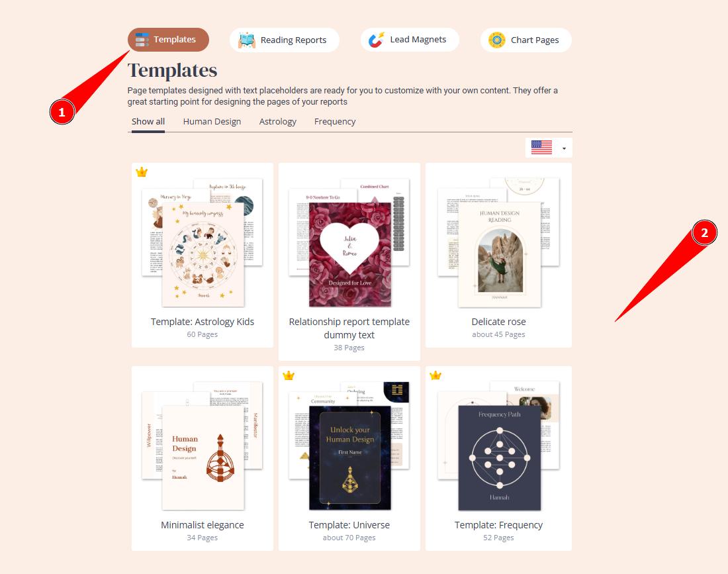Image resolution: width=728 pixels, height=574 pixels.
Task: Open the Minimalist elegance template thumbnail
Action: [x=203, y=446]
